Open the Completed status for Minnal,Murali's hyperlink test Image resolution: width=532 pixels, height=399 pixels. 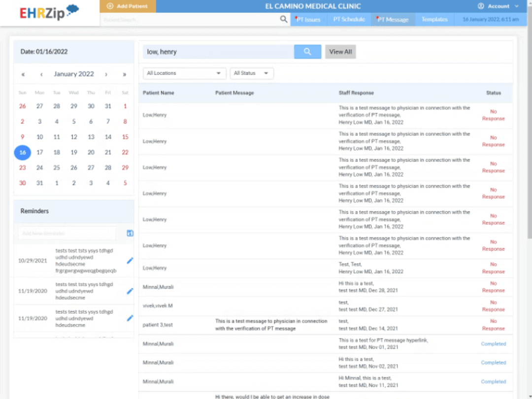click(x=493, y=343)
